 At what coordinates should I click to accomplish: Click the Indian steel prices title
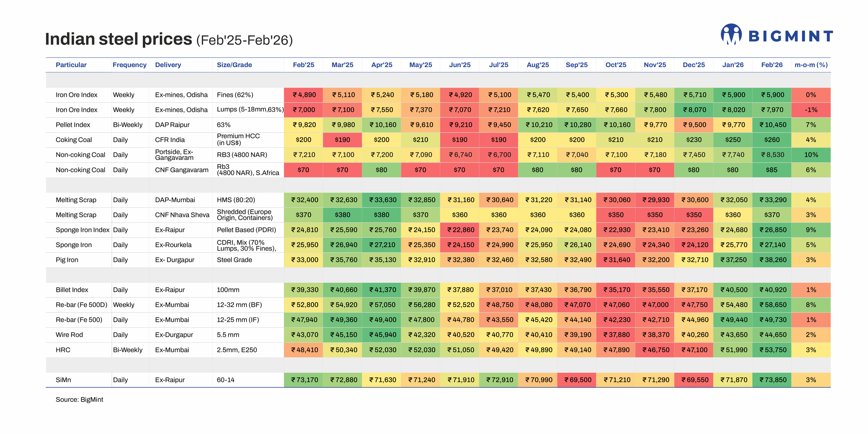click(x=118, y=39)
